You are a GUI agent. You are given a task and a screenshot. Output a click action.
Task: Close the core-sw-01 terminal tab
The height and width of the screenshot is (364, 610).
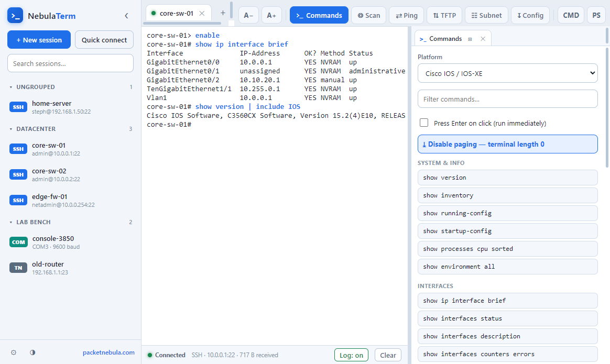click(202, 13)
